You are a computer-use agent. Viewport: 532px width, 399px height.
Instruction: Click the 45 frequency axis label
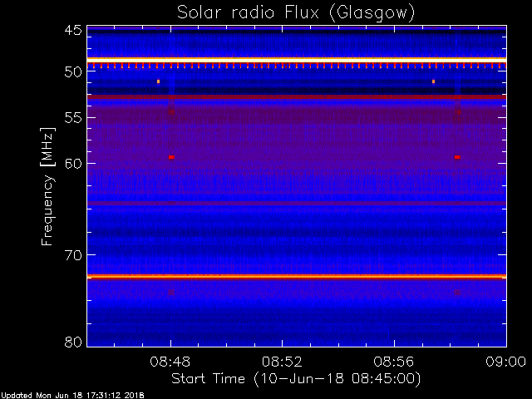point(73,30)
